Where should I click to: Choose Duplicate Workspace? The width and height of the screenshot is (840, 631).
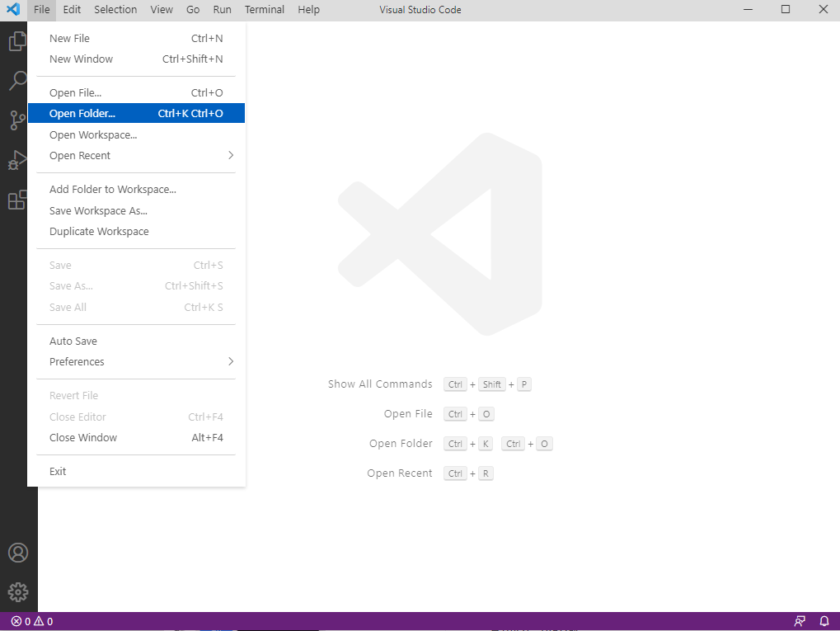click(x=136, y=231)
